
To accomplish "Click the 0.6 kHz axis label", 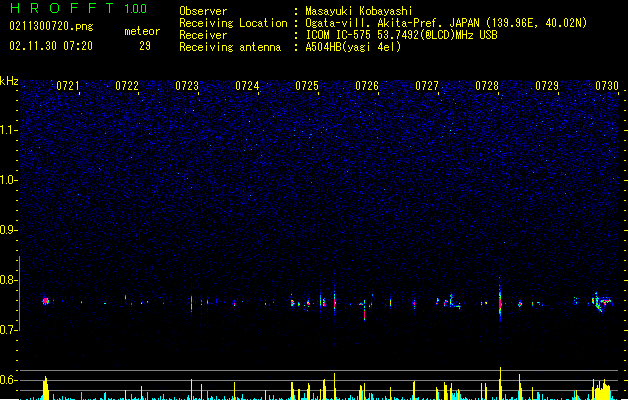I will pyautogui.click(x=9, y=380).
